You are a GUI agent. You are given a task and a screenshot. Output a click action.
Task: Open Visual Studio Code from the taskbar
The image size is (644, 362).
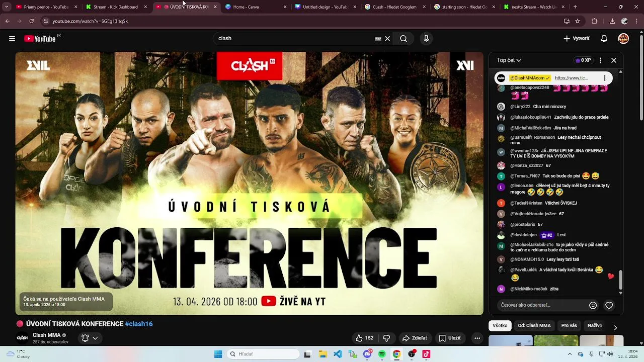coord(338,354)
